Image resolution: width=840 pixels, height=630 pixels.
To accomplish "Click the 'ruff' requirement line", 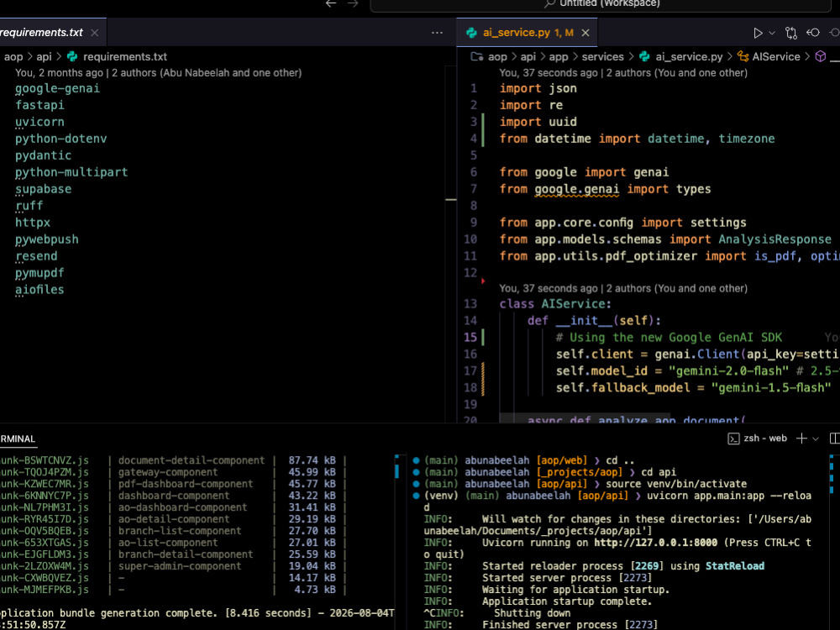I will point(29,206).
